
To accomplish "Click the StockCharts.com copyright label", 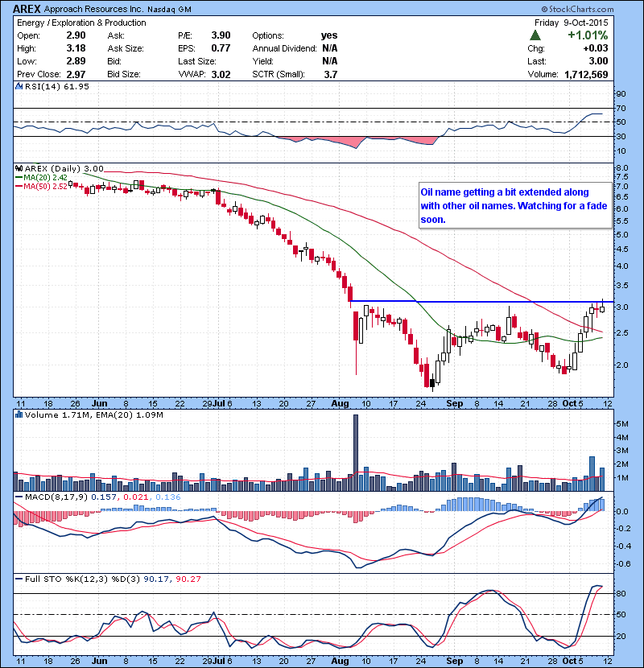I will (x=577, y=9).
